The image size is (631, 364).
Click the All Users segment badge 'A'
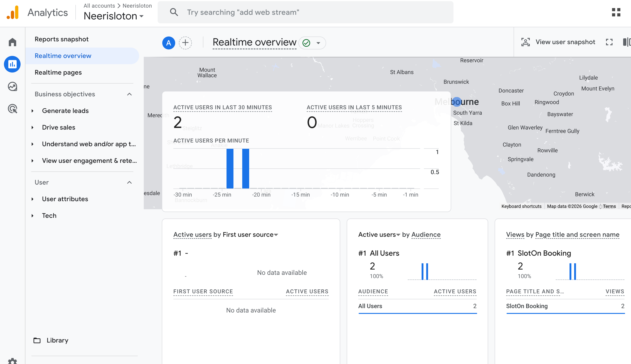coord(169,43)
